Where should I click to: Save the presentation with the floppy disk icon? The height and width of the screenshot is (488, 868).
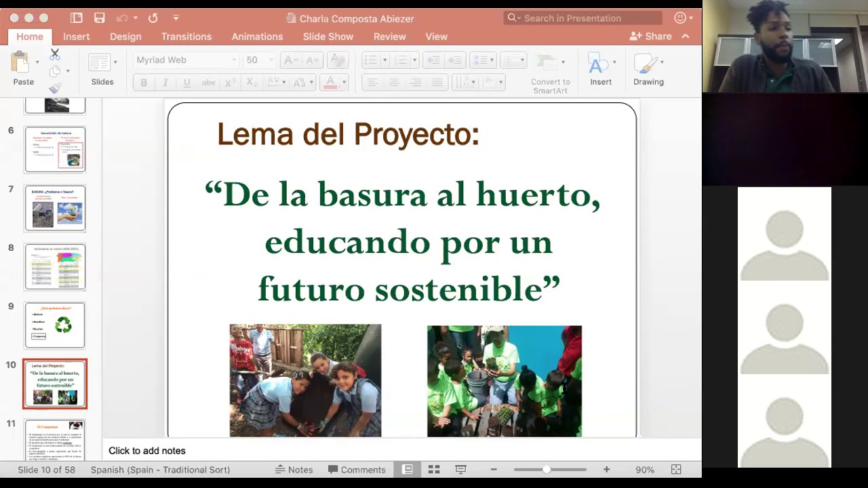tap(100, 18)
